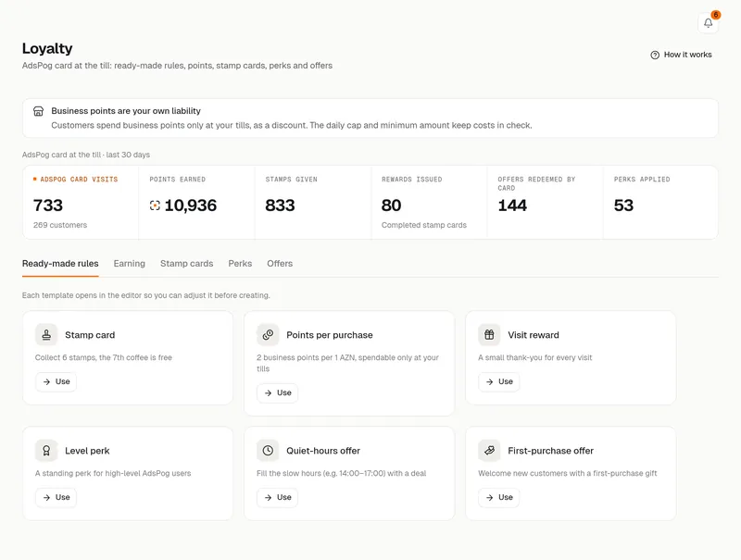Open the notifications bell
This screenshot has height=560, width=741.
708,22
